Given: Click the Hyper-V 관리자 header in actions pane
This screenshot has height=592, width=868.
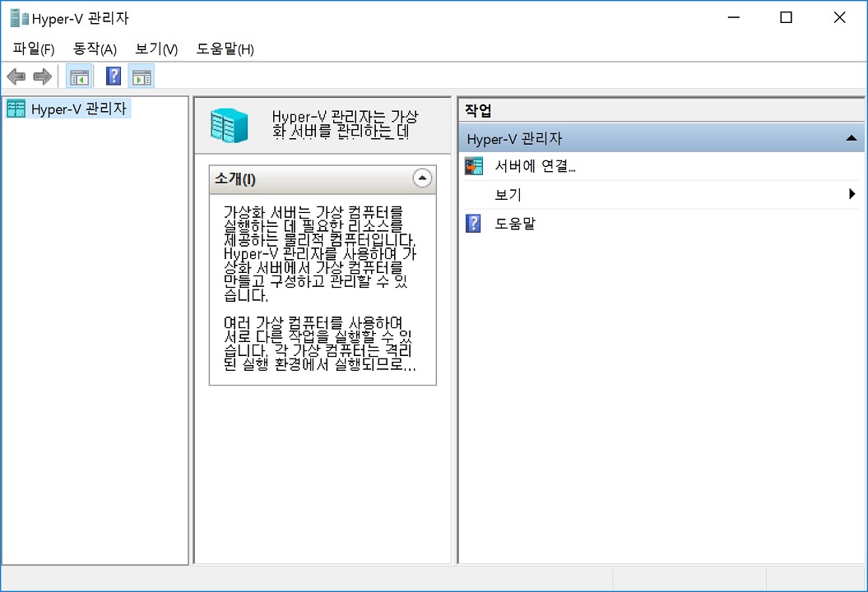Looking at the screenshot, I should coord(661,138).
